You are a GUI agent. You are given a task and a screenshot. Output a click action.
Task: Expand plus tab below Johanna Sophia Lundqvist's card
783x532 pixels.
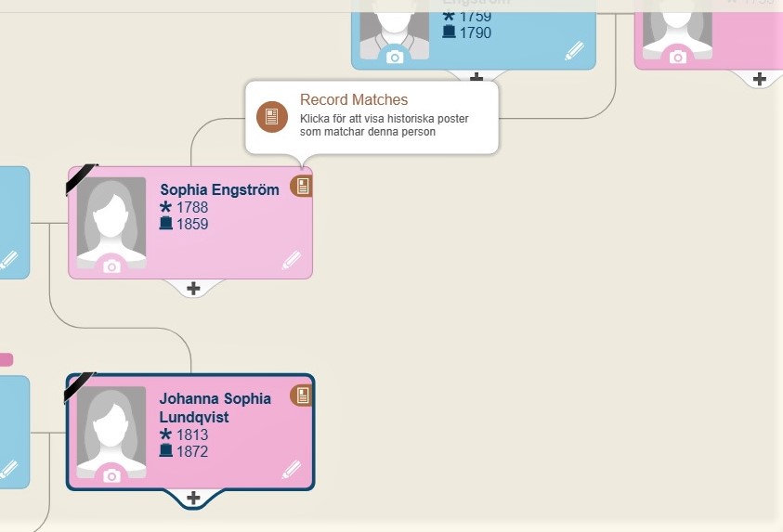(193, 499)
